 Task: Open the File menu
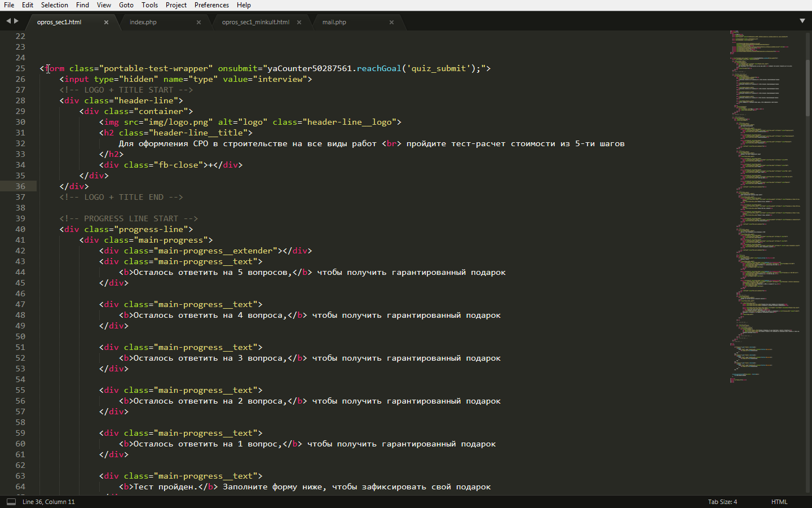tap(9, 5)
